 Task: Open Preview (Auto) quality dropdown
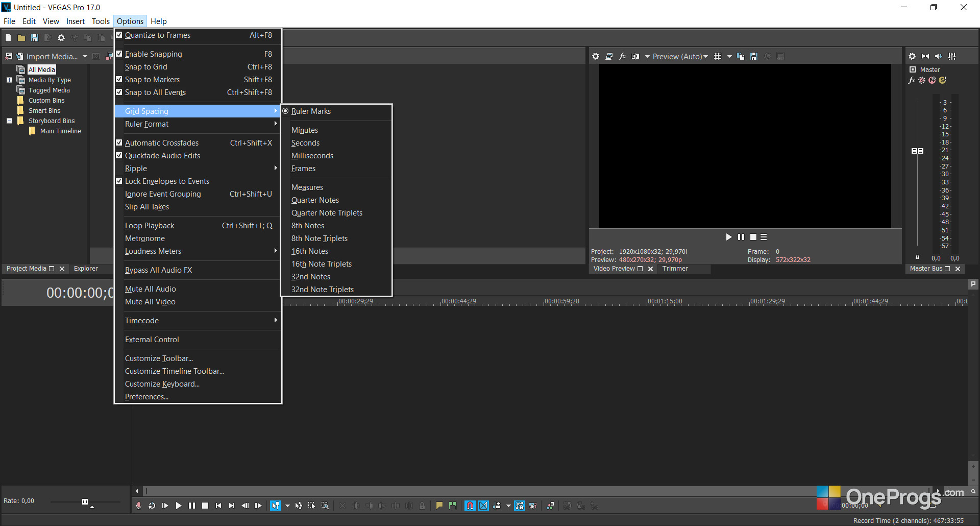680,57
